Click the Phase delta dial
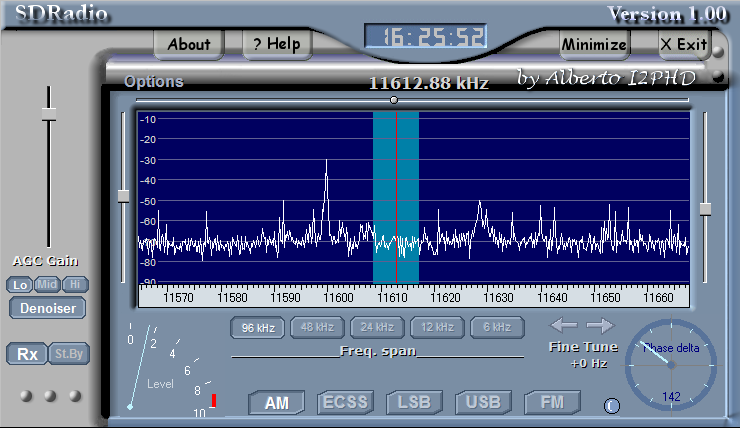This screenshot has width=740, height=428. coord(670,365)
